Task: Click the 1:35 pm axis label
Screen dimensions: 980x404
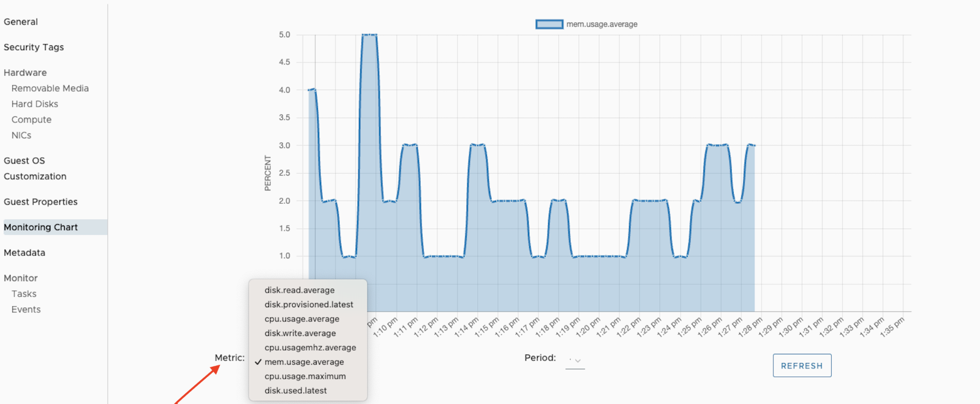Action: coord(893,326)
